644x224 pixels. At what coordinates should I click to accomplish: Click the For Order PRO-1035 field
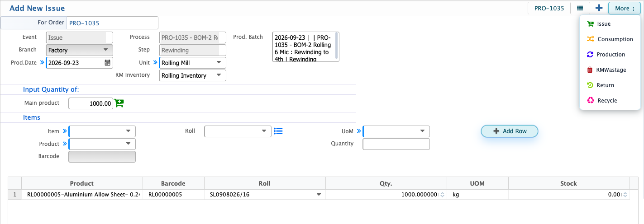click(x=112, y=23)
